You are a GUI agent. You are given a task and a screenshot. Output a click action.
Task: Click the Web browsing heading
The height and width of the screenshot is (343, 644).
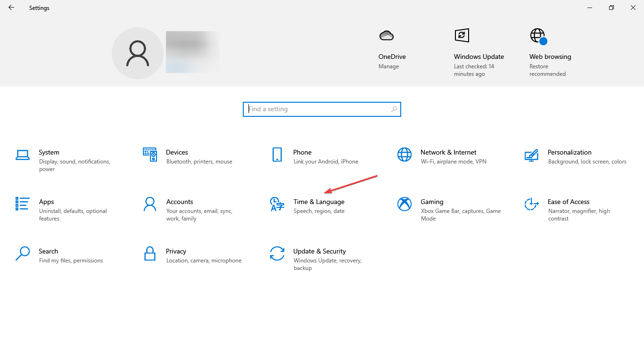[550, 57]
